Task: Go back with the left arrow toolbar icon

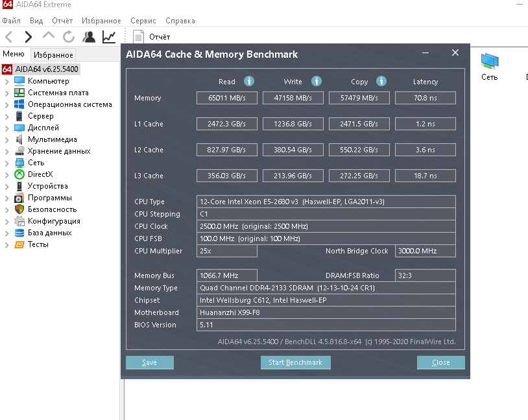Action: (9, 36)
